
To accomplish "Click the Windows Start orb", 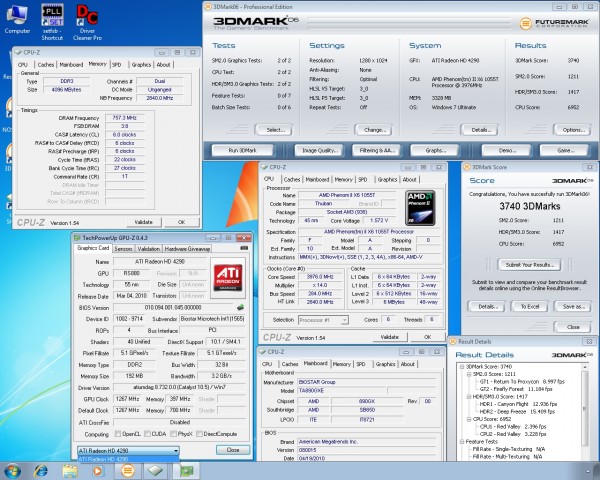I will point(12,471).
